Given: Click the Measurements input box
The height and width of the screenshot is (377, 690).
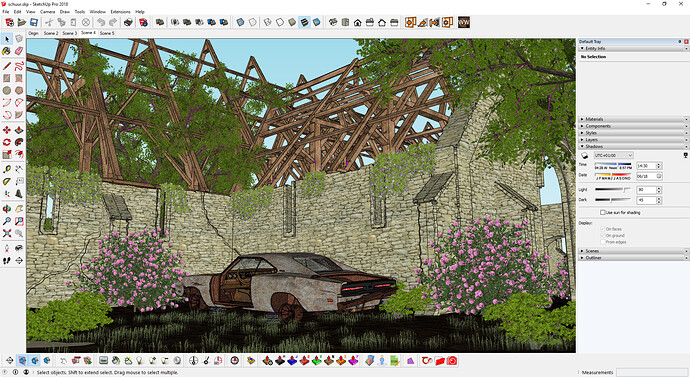Looking at the screenshot, I should click(x=652, y=372).
